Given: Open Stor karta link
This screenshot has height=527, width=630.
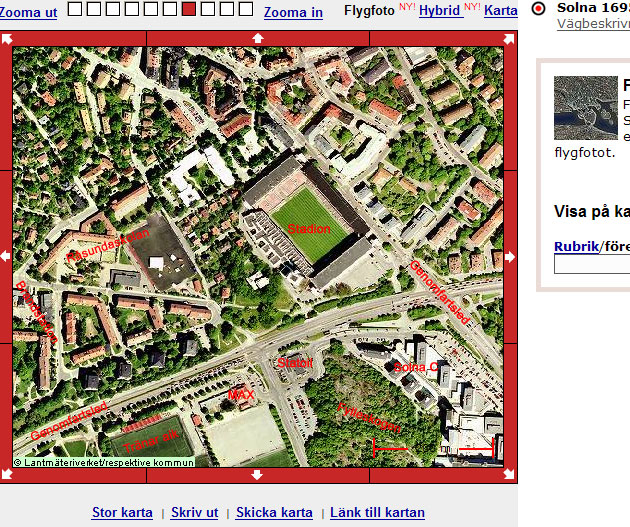Looking at the screenshot, I should pos(123,513).
